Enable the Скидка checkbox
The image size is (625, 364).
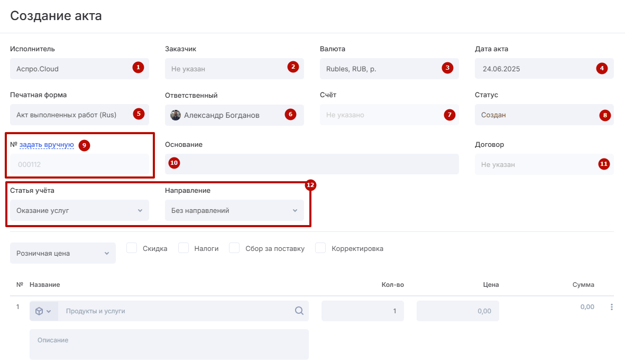(132, 248)
